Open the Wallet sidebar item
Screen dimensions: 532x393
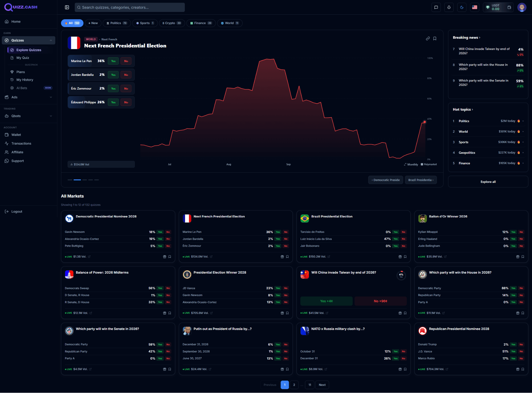16,135
